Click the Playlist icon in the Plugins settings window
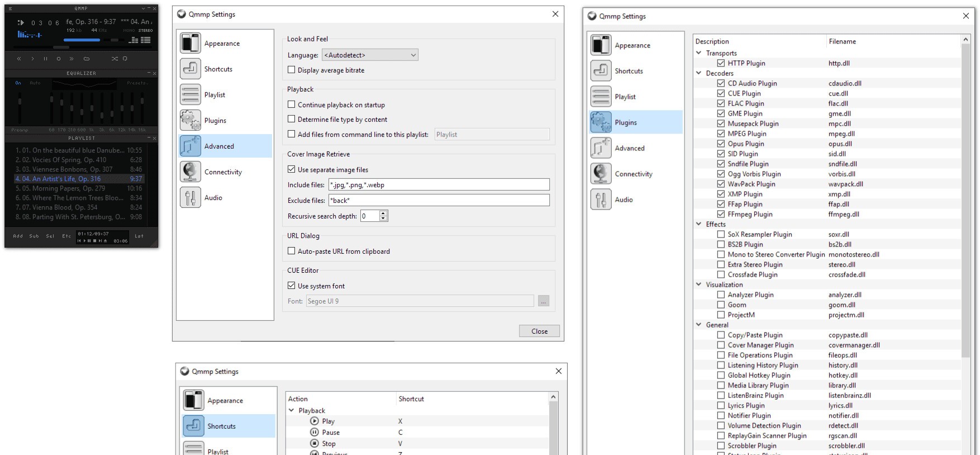The image size is (980, 455). (x=601, y=97)
